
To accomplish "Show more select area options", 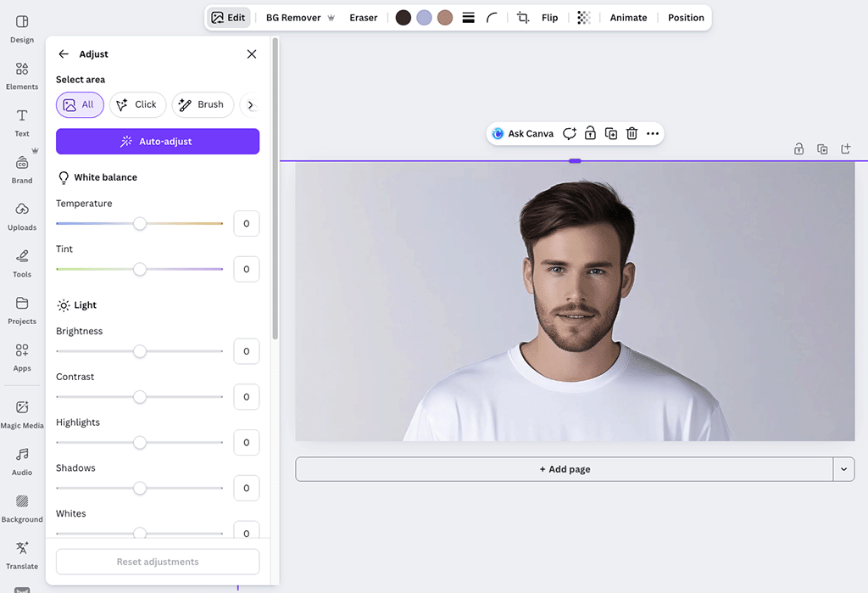I will pyautogui.click(x=250, y=104).
